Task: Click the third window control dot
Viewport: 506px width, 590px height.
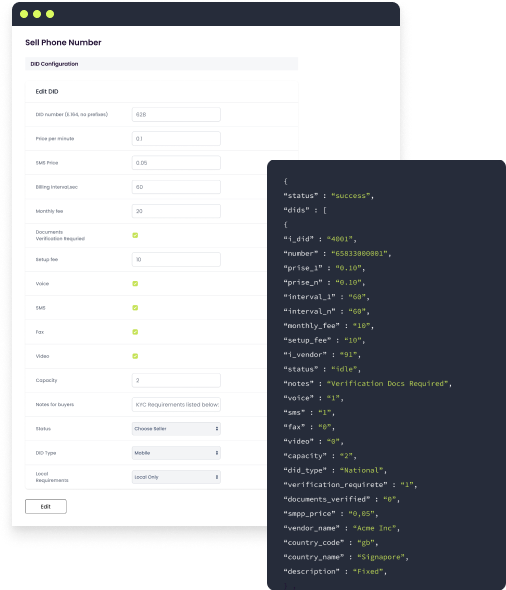Action: tap(50, 14)
